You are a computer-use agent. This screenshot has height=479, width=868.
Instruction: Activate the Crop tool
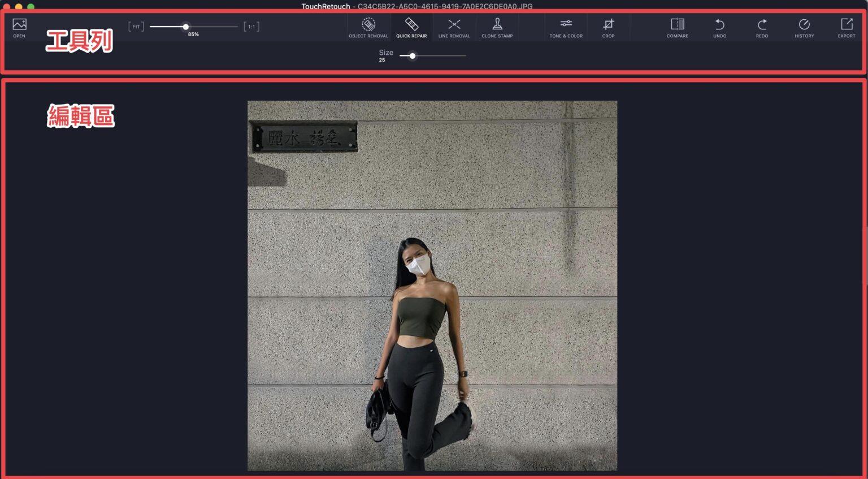(608, 27)
